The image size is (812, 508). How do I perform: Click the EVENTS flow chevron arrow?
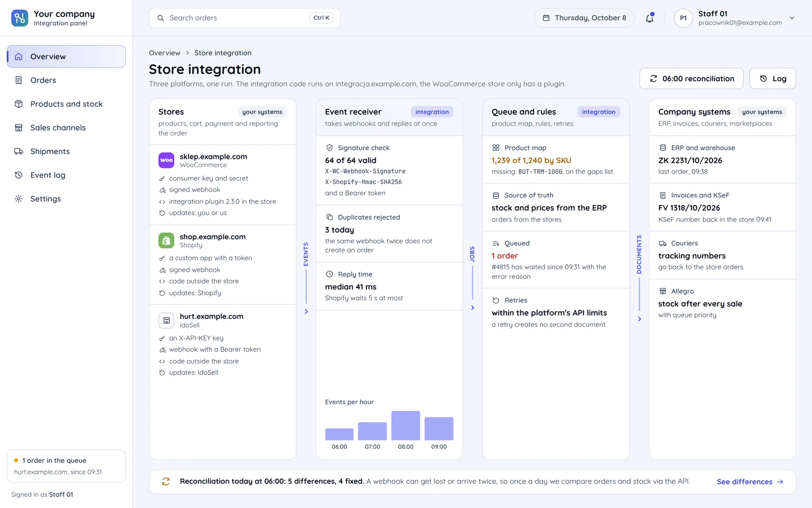click(x=306, y=311)
